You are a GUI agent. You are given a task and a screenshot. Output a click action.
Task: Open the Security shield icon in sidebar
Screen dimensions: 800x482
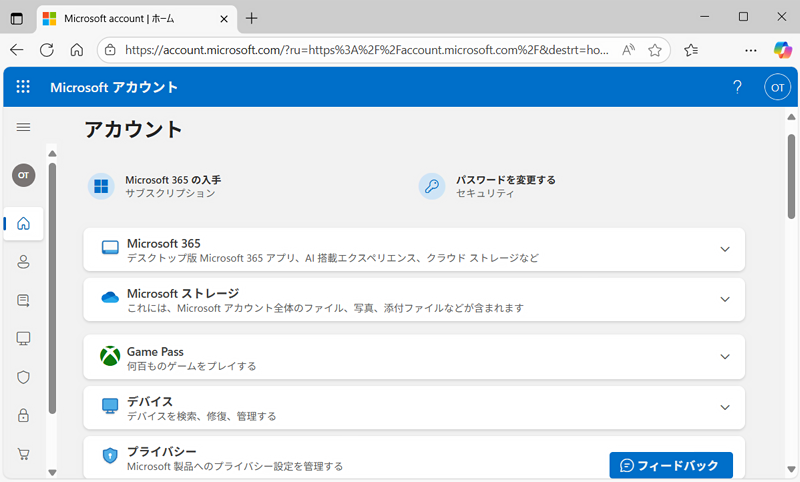pyautogui.click(x=23, y=377)
